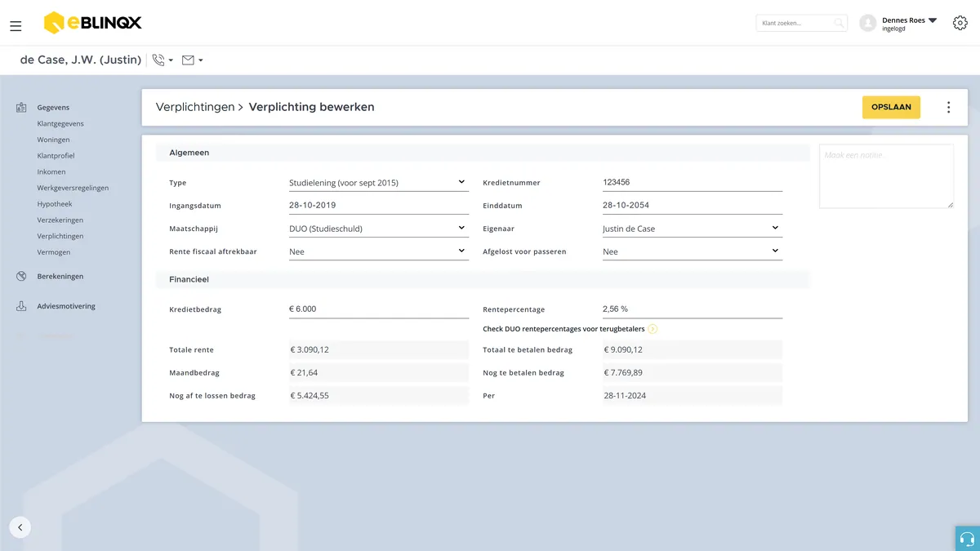
Task: Click the Kredietbedrag field
Action: [x=378, y=309]
